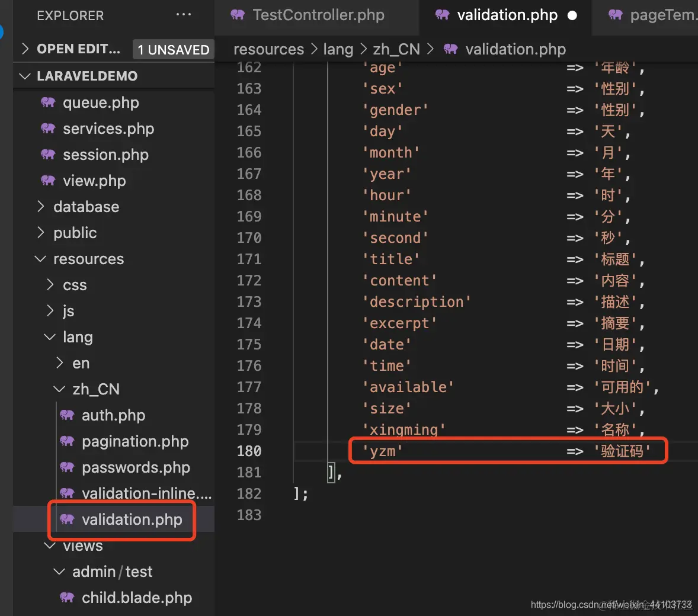Click the closing bracket on line 181
This screenshot has height=616, width=698.
click(x=331, y=472)
